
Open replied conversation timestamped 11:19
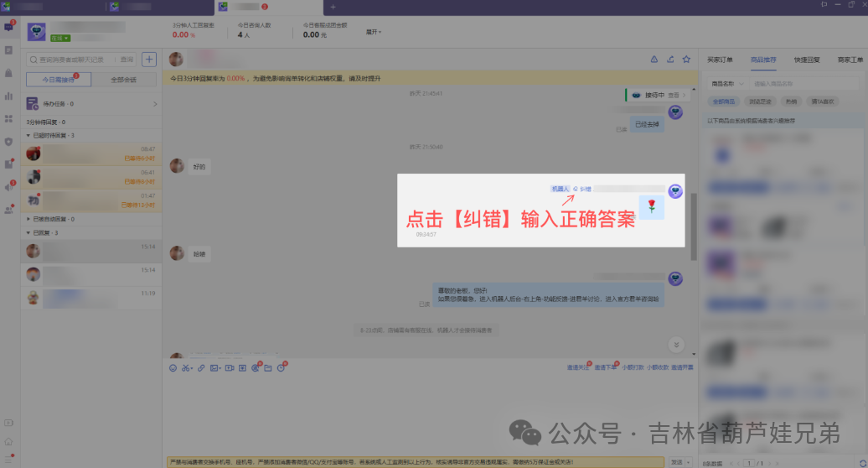(x=91, y=298)
